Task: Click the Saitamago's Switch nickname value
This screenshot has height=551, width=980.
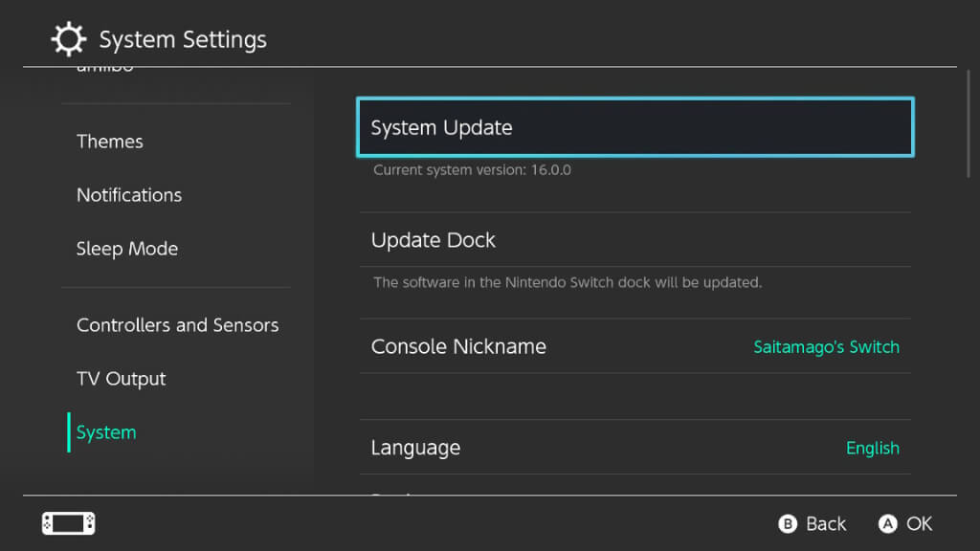Action: tap(826, 347)
